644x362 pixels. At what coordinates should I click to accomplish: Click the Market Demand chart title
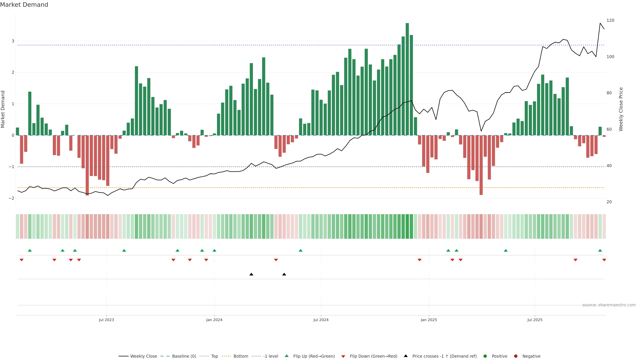click(24, 5)
